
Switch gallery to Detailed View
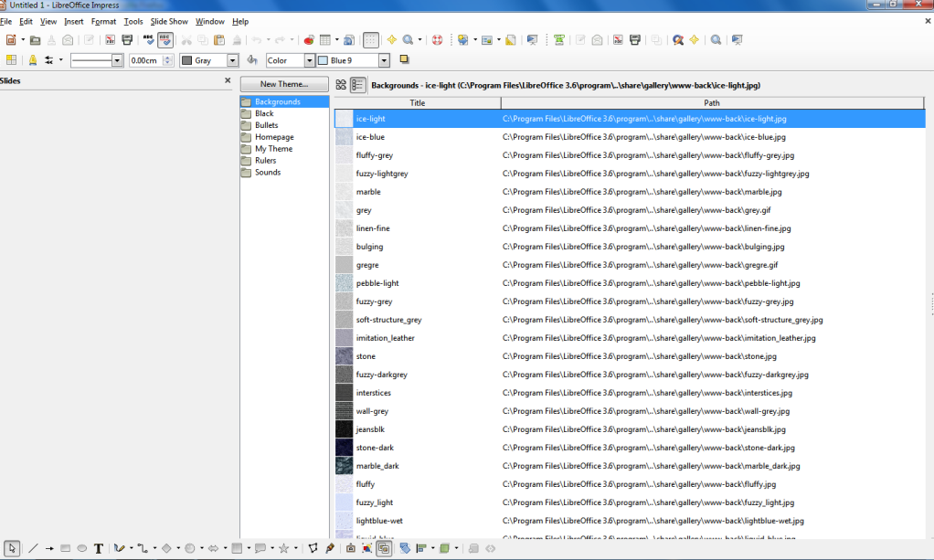coord(357,85)
